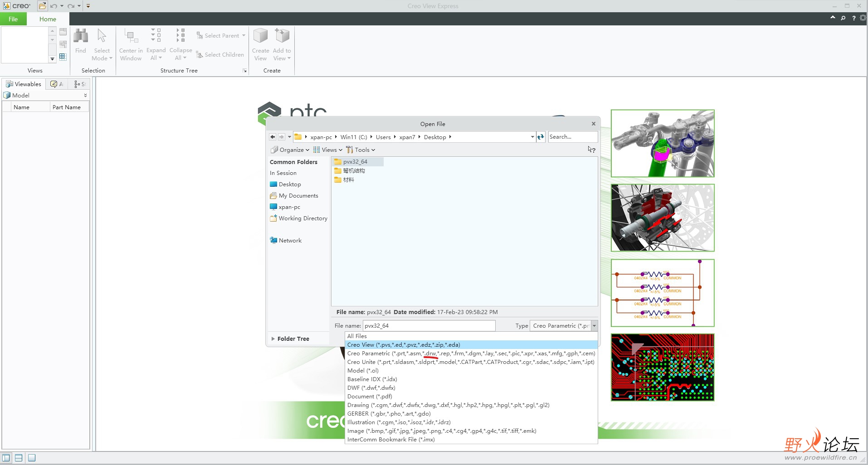This screenshot has height=465, width=868.
Task: Select Desktop in Common Folders
Action: tap(285, 184)
